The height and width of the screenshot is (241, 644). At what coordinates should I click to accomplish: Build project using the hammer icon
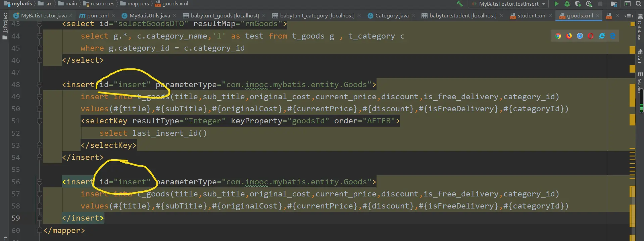point(459,4)
